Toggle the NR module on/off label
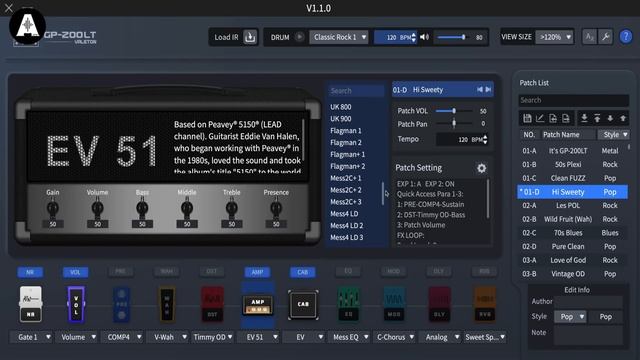The height and width of the screenshot is (360, 640). tap(30, 272)
